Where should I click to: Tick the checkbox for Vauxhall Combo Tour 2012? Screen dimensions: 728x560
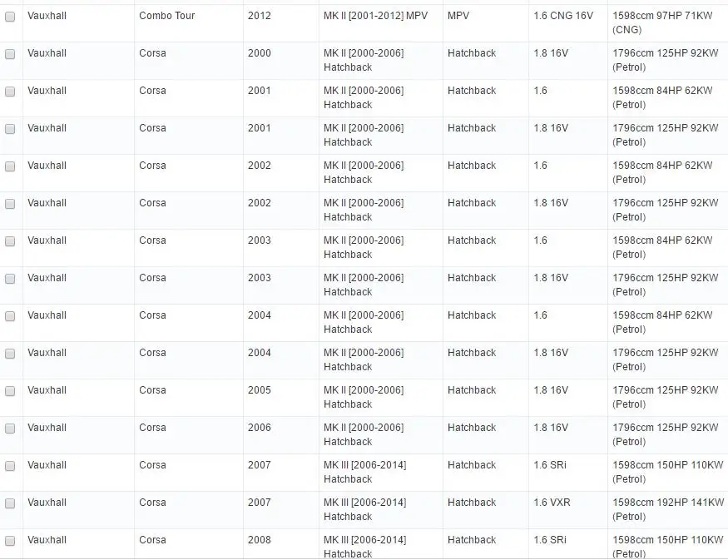tap(10, 17)
